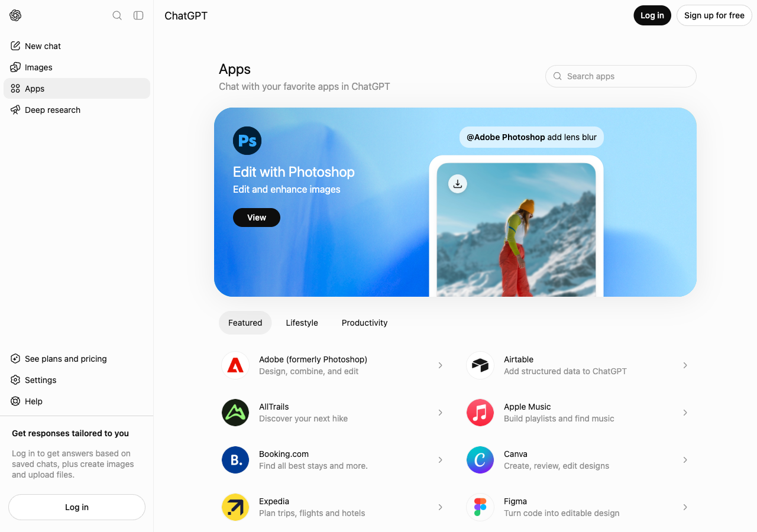Click the Adobe (formerly Photoshop) title
The image size is (757, 532).
click(313, 359)
